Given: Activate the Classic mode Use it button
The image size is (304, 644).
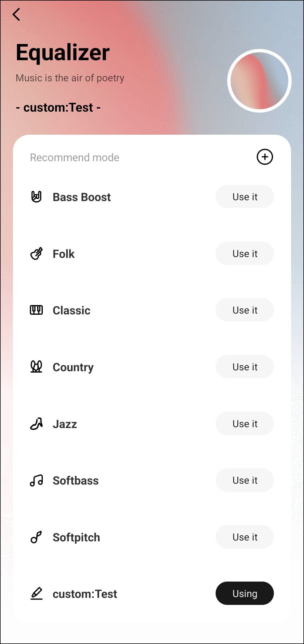Looking at the screenshot, I should 245,310.
